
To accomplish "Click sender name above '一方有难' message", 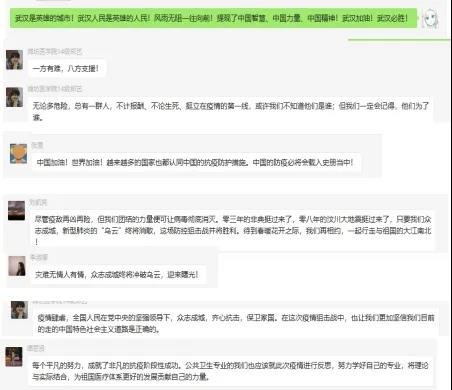I will tap(55, 52).
